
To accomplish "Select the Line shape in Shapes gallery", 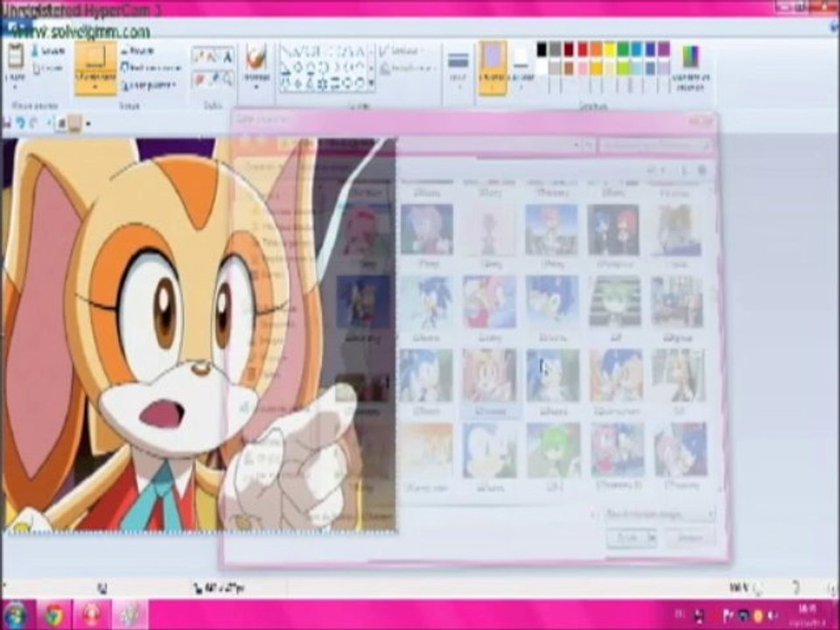I will pos(286,52).
